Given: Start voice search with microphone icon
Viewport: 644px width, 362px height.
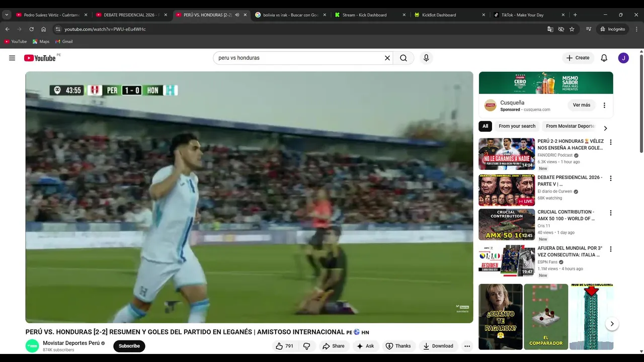Looking at the screenshot, I should [426, 58].
